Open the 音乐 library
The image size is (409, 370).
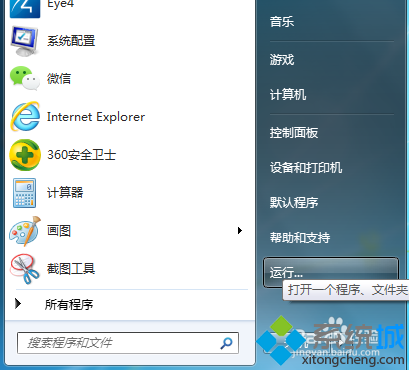(282, 22)
